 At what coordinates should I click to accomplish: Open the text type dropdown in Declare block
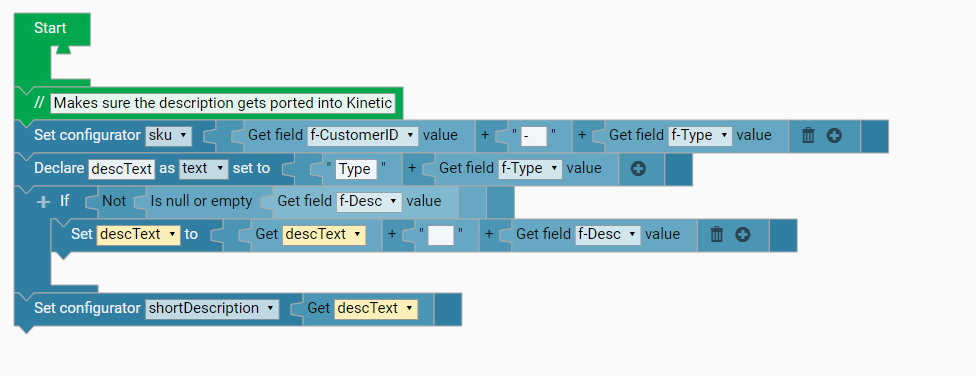click(x=204, y=169)
